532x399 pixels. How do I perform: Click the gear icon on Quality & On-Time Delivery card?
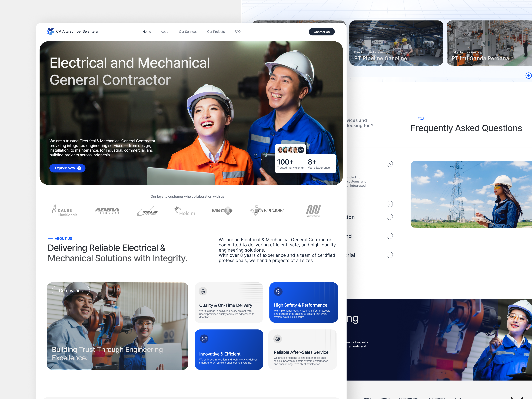pos(203,291)
